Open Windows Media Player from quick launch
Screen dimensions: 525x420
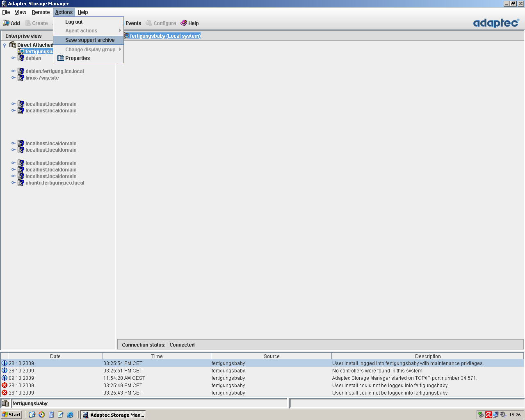(x=42, y=415)
